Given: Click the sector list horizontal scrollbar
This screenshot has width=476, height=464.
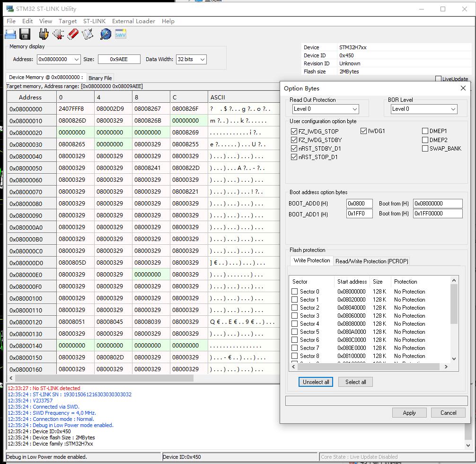Looking at the screenshot, I should (369, 367).
